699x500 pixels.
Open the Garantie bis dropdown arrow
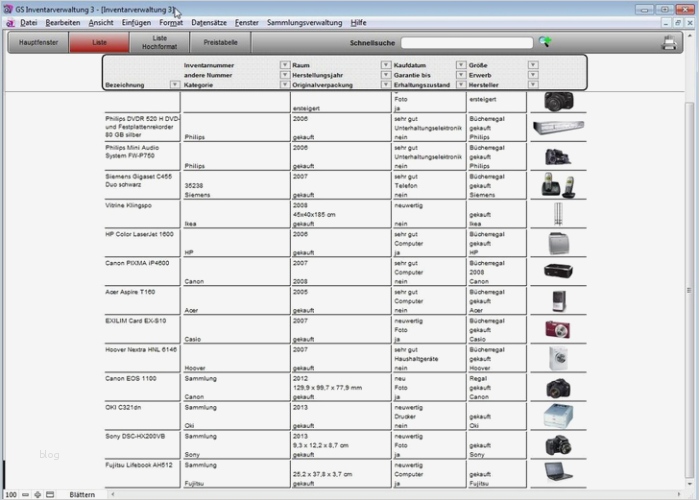coord(461,74)
